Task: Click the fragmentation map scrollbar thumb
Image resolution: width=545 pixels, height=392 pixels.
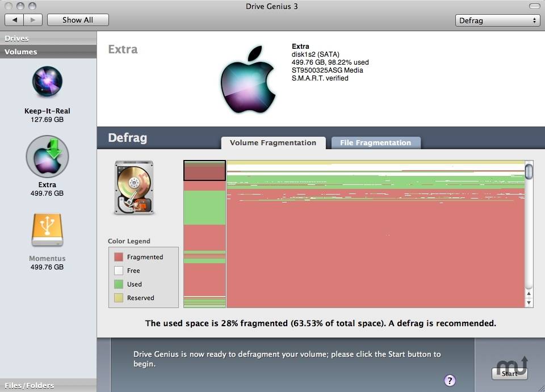Action: [529, 171]
